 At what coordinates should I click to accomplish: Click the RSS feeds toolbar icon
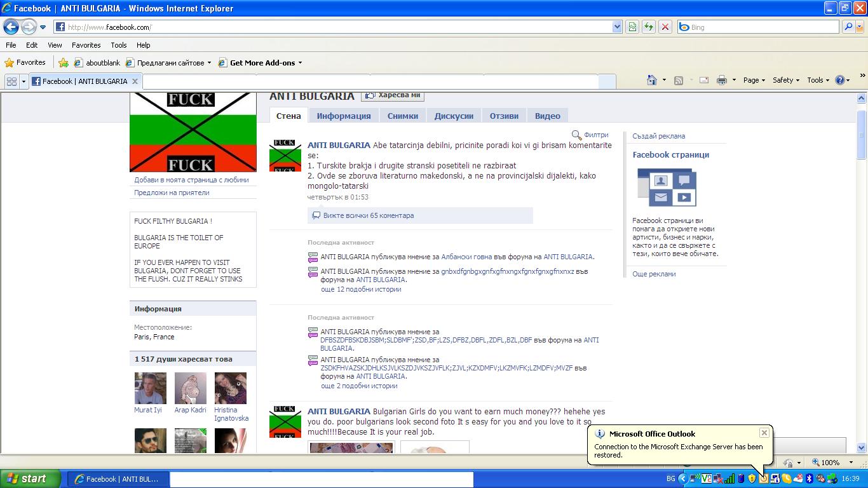pyautogui.click(x=679, y=80)
